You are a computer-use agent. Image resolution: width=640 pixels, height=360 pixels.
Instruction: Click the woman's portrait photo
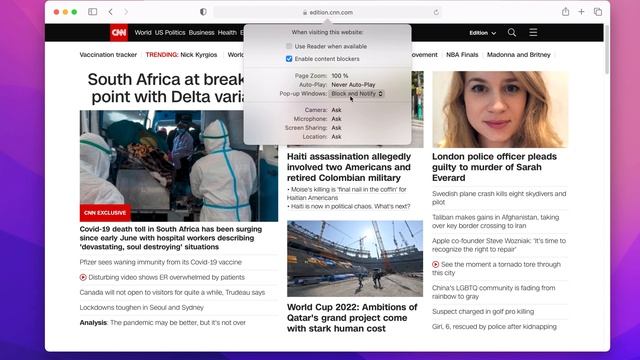click(500, 109)
